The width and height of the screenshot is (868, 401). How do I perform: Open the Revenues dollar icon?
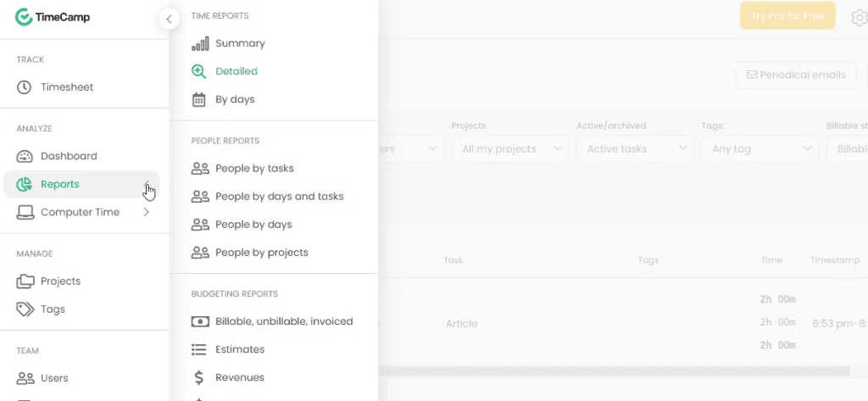point(198,378)
